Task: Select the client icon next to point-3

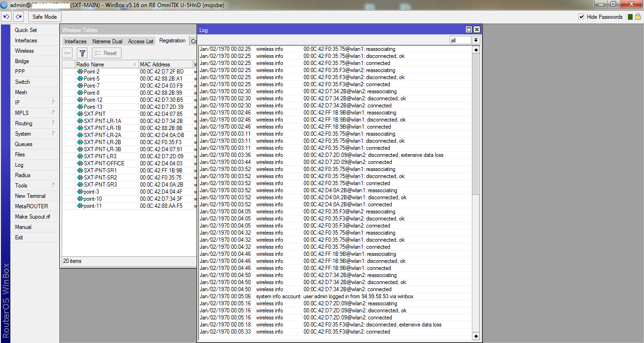Action: click(80, 192)
